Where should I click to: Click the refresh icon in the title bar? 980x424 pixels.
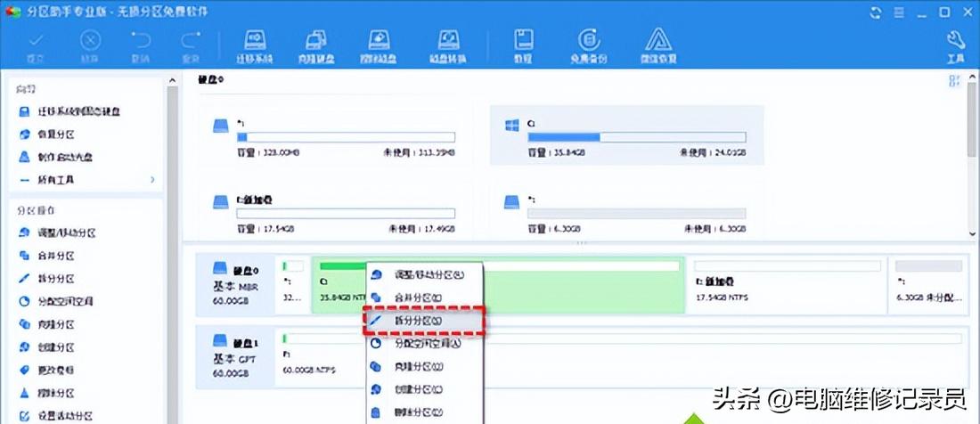pyautogui.click(x=877, y=12)
